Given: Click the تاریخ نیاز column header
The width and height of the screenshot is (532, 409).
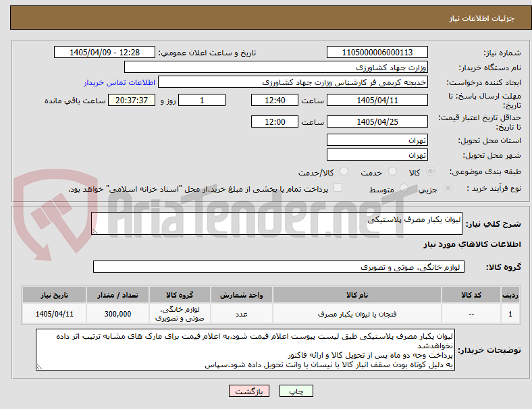Looking at the screenshot, I should 54,295.
